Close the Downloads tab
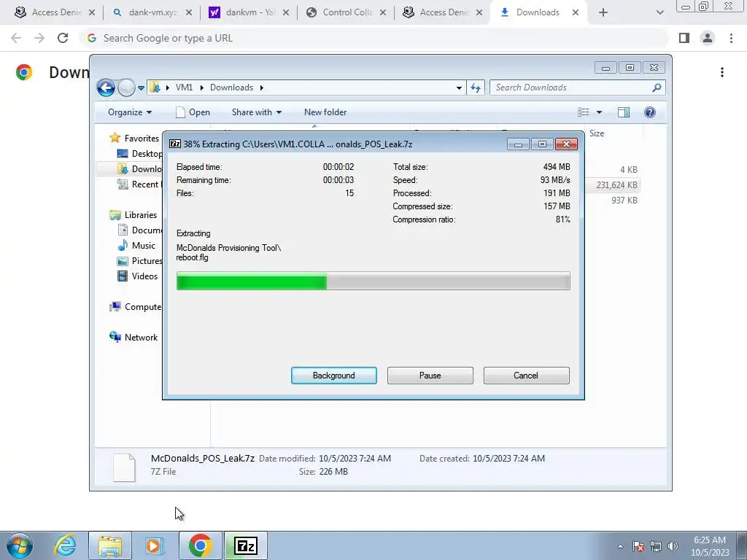This screenshot has height=560, width=747. (x=576, y=12)
